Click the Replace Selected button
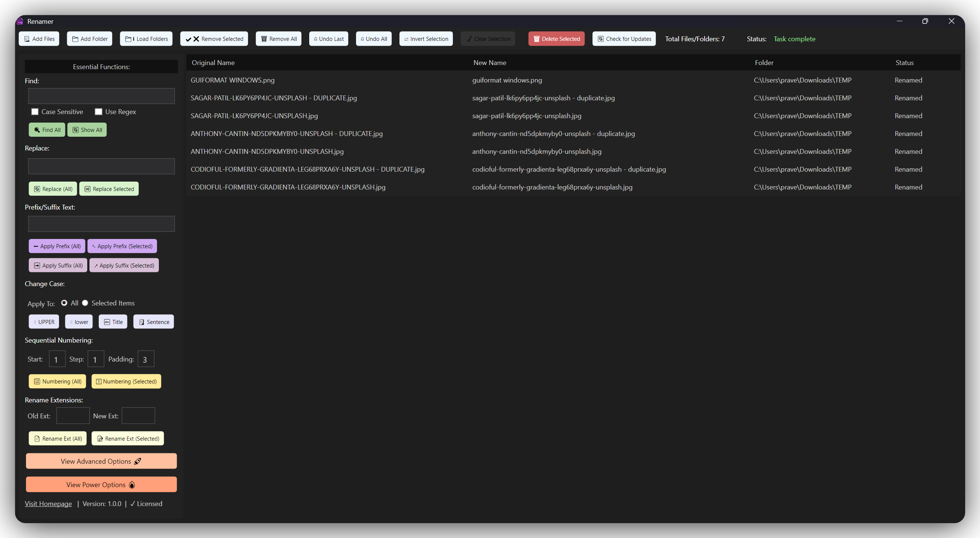The image size is (980, 538). (109, 188)
